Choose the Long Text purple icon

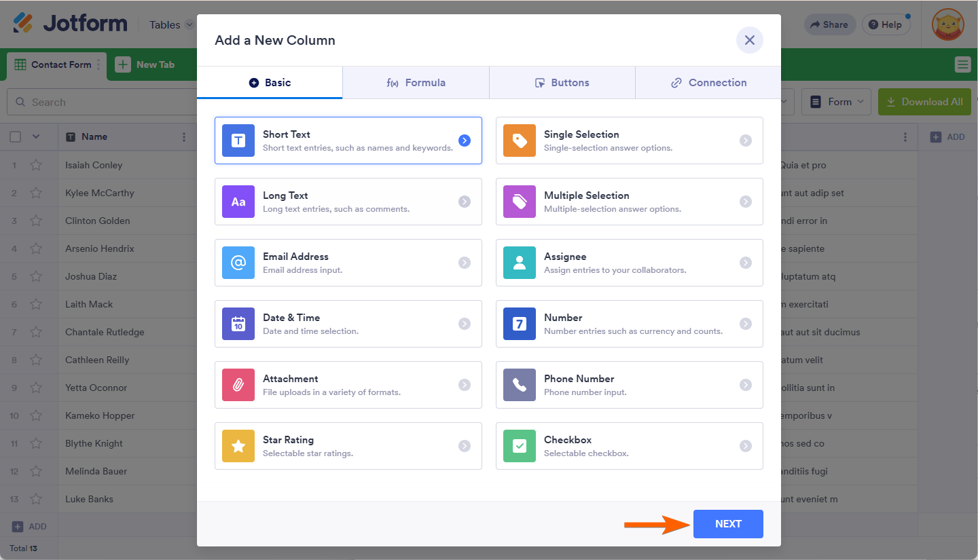[x=238, y=202]
